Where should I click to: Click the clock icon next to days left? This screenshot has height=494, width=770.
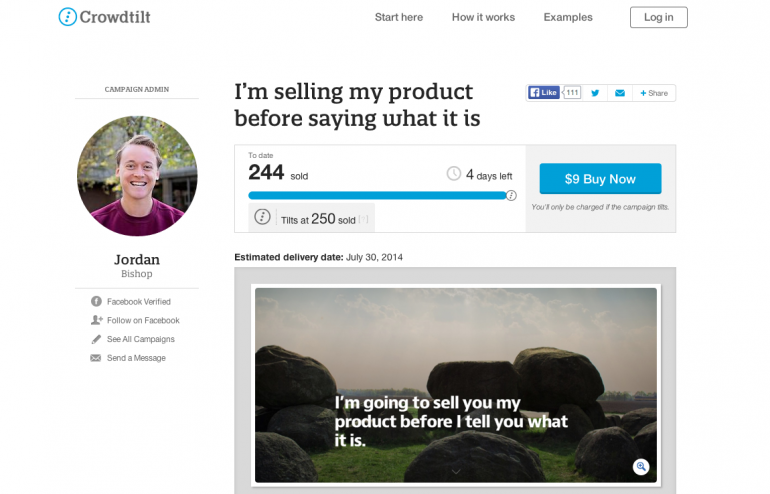[454, 174]
